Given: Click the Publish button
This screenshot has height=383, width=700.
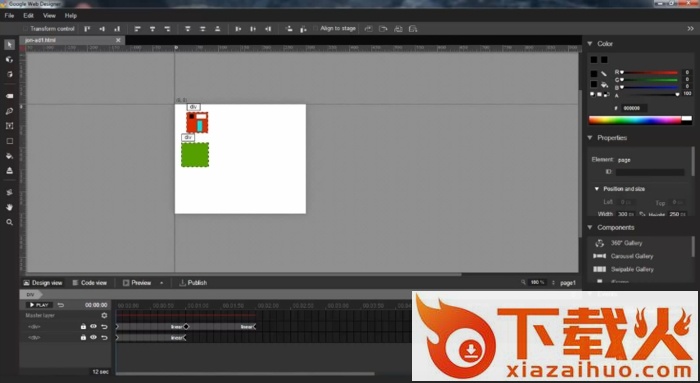Looking at the screenshot, I should [x=193, y=283].
